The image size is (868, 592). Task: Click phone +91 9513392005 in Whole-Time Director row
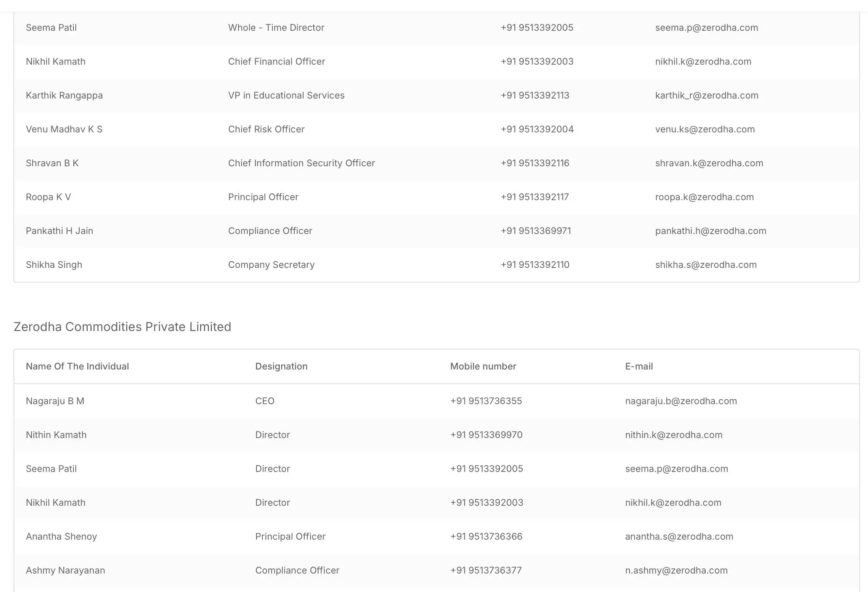537,28
